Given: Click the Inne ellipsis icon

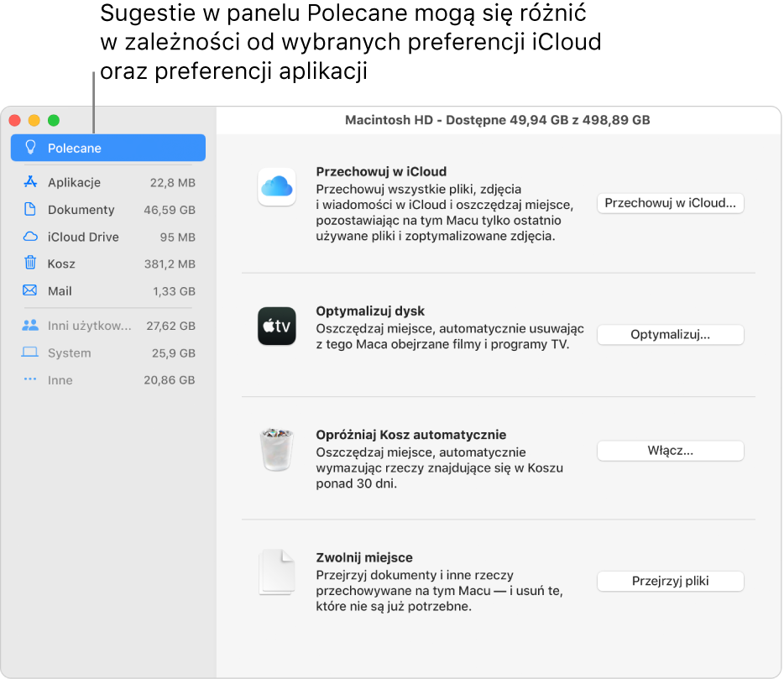Looking at the screenshot, I should [x=30, y=379].
